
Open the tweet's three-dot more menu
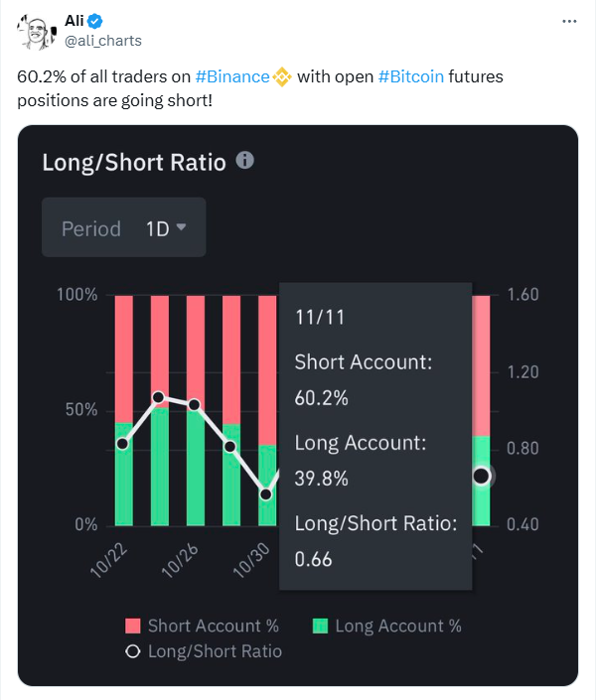[x=568, y=21]
